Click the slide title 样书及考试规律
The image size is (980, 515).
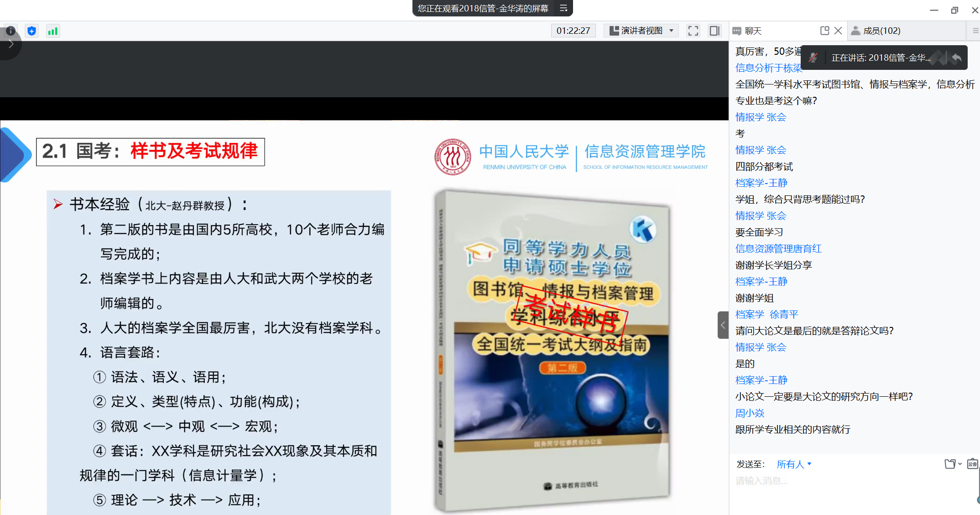pos(194,151)
